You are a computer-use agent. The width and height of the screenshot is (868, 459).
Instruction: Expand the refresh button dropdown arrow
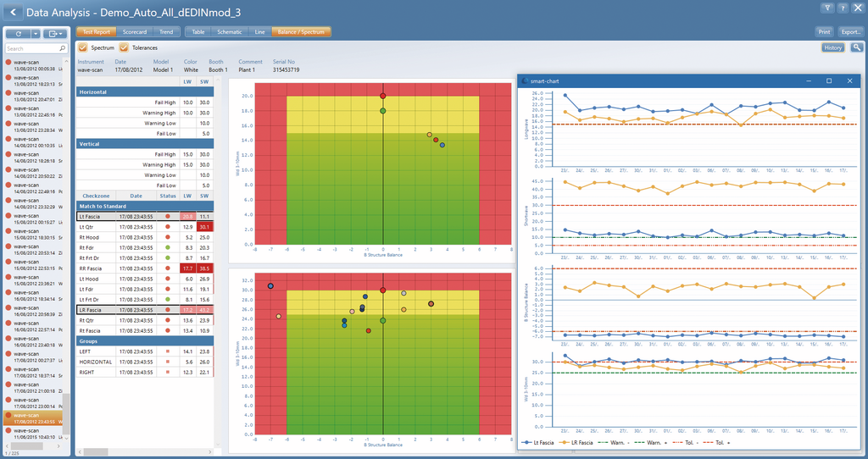pos(36,34)
